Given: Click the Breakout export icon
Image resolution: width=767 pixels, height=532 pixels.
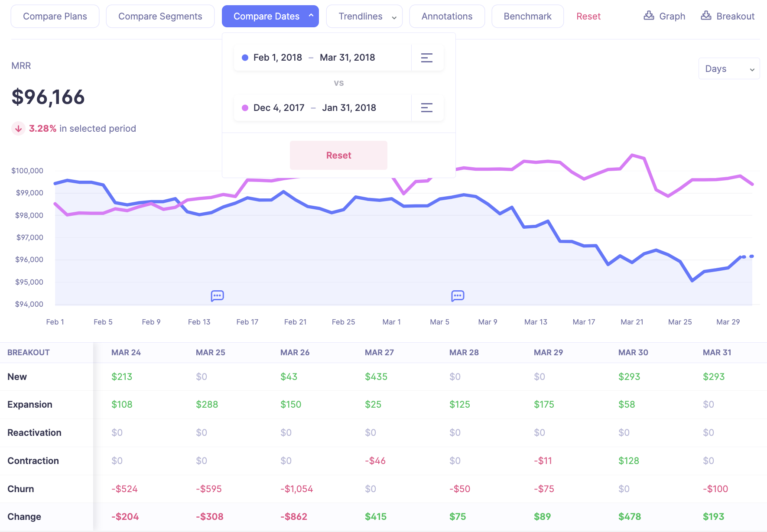Looking at the screenshot, I should coord(707,16).
